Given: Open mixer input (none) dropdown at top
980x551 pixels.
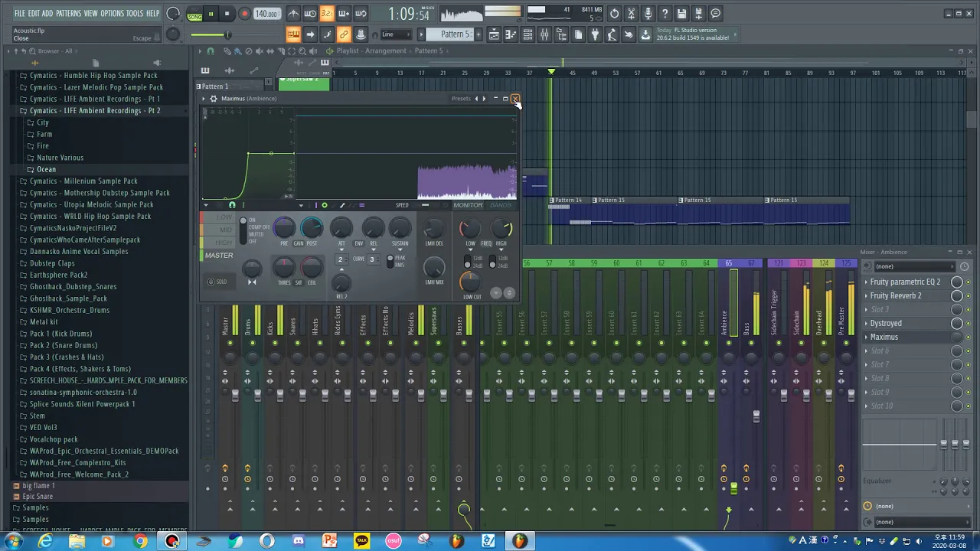Looking at the screenshot, I should (x=915, y=266).
